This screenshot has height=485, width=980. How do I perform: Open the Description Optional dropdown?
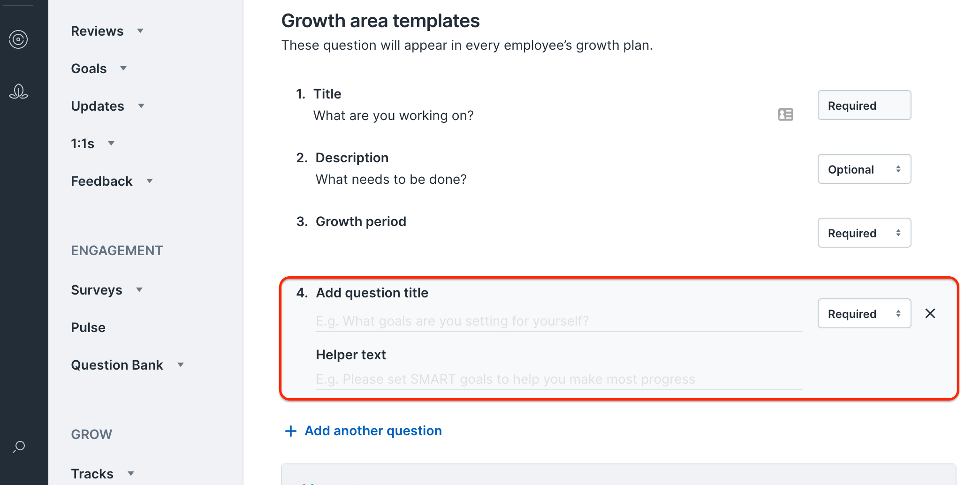coord(864,169)
